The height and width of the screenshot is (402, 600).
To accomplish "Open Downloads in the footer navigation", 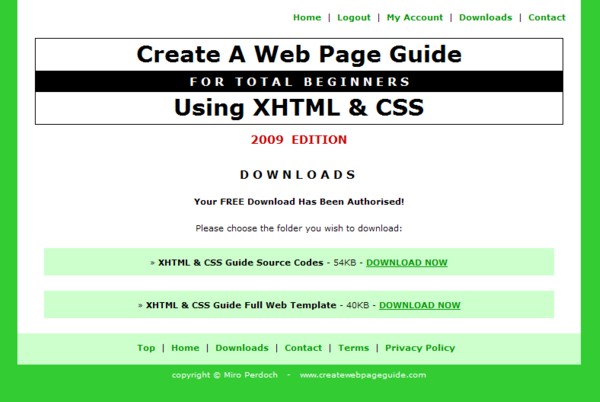I will tap(242, 348).
